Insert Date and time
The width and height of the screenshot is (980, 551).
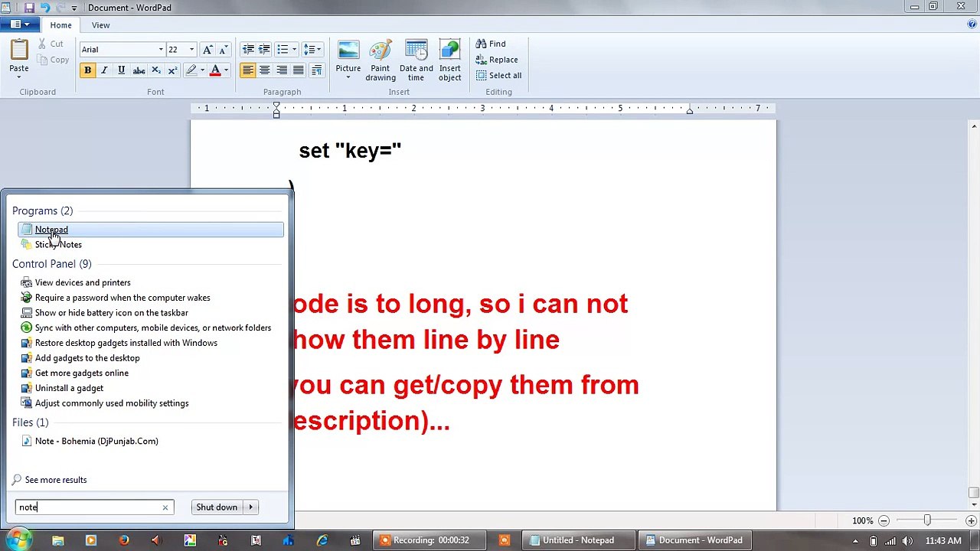[x=416, y=60]
